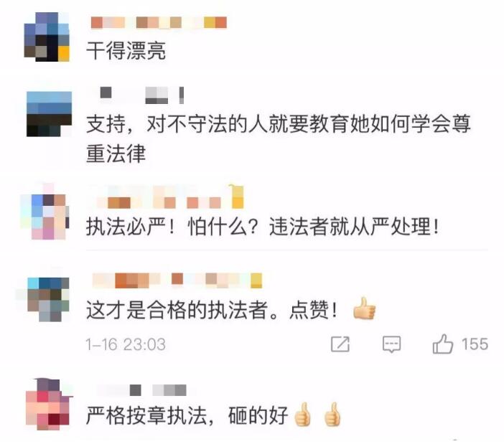Open avatar of '严格按章执法' commenter

click(x=48, y=405)
